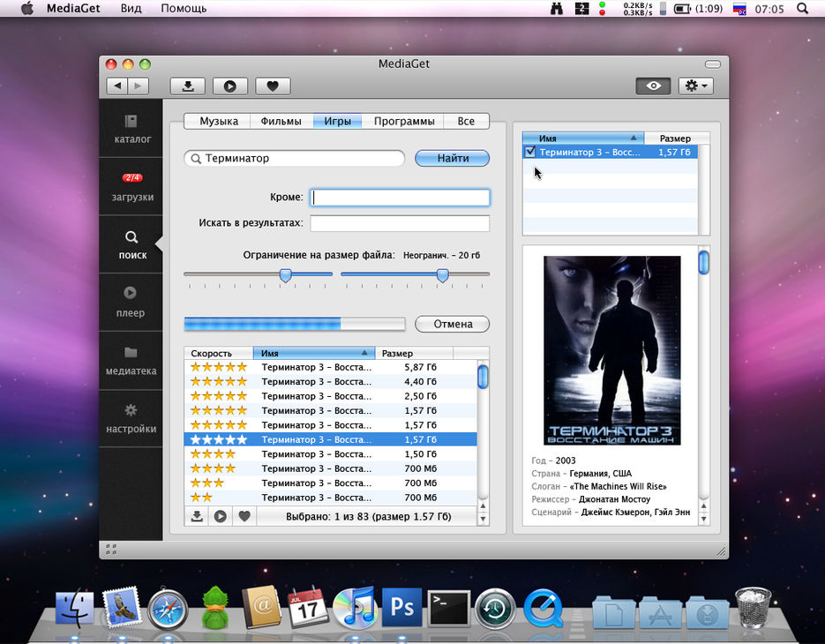Click the Терминатор 3 movie poster
Image resolution: width=825 pixels, height=644 pixels.
pyautogui.click(x=611, y=350)
